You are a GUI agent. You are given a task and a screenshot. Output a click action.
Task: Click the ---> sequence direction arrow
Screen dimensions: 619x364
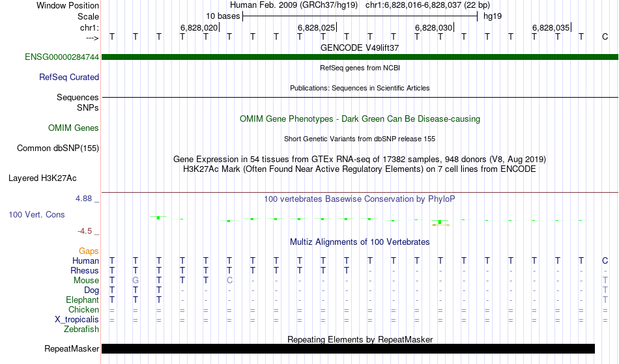pos(93,38)
